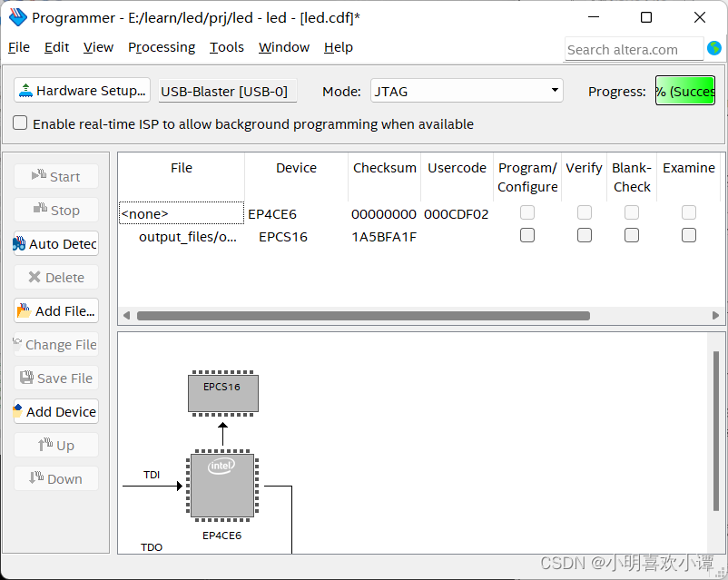Minimize the Programmer window
The image size is (728, 580).
(594, 17)
